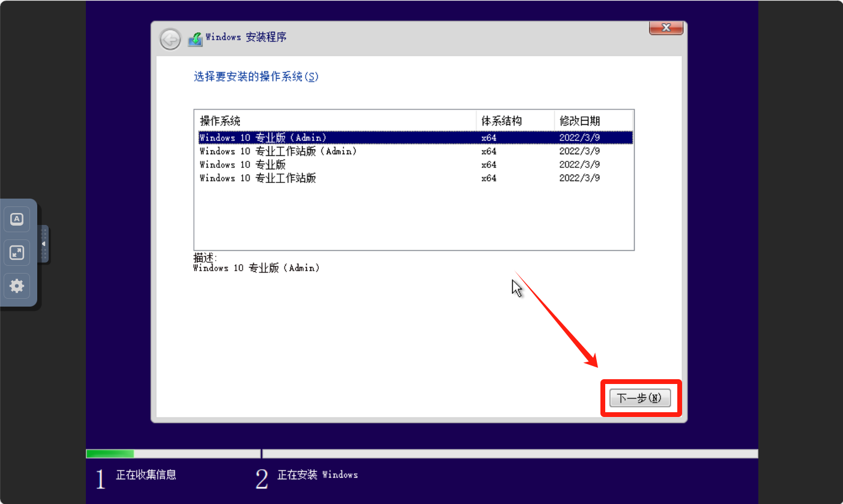
Task: Collapse the side panel using its handle
Action: [x=43, y=244]
